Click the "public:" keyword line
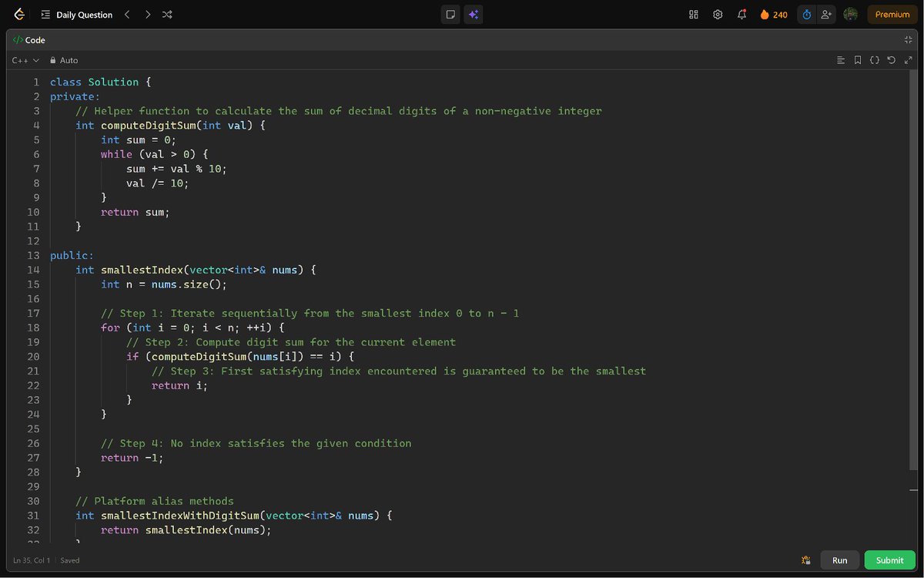924x578 pixels. tap(72, 255)
